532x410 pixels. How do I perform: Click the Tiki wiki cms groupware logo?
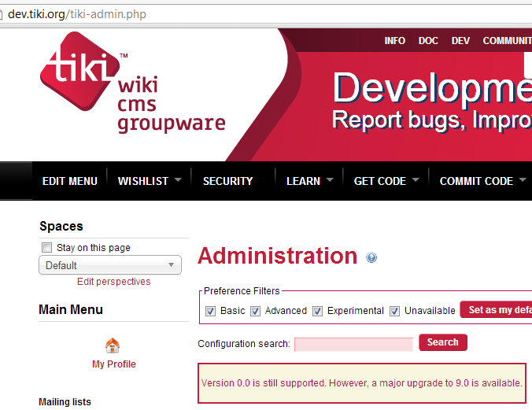point(132,83)
